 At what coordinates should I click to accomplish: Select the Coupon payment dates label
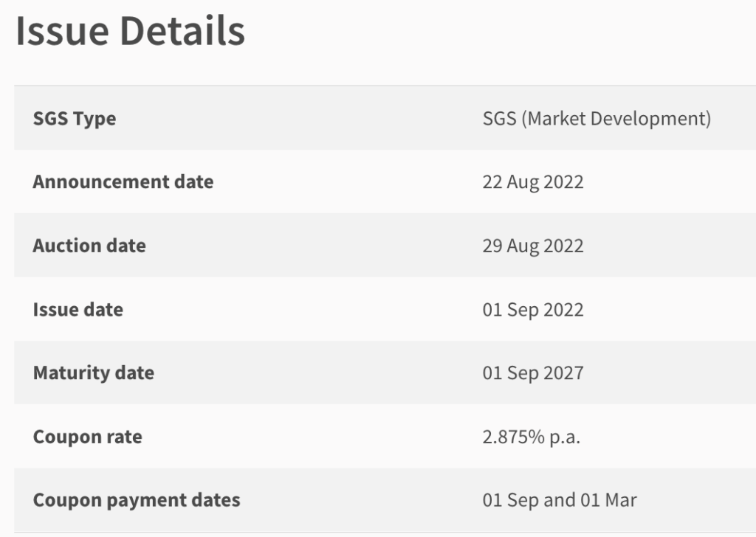[137, 500]
